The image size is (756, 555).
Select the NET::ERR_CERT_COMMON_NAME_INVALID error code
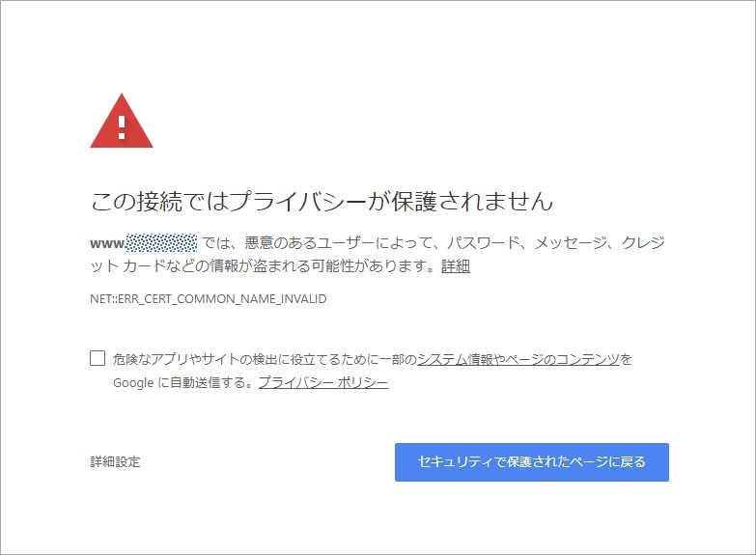coord(209,299)
